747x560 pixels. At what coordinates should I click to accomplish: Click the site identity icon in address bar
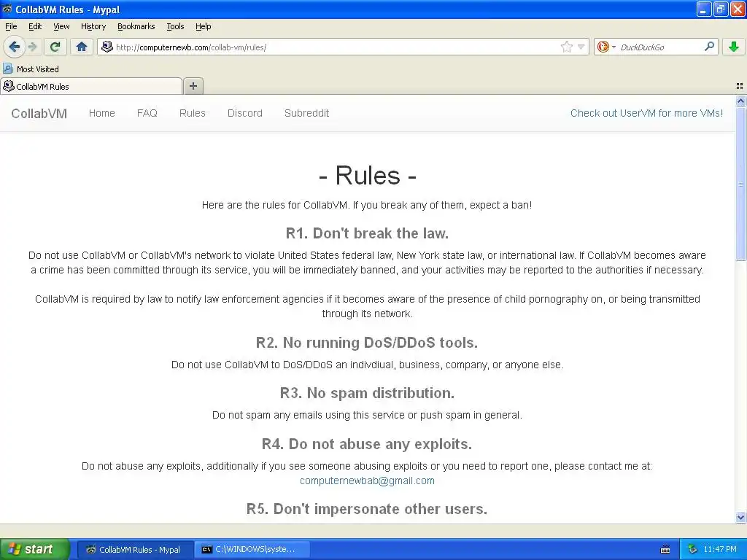[x=107, y=47]
